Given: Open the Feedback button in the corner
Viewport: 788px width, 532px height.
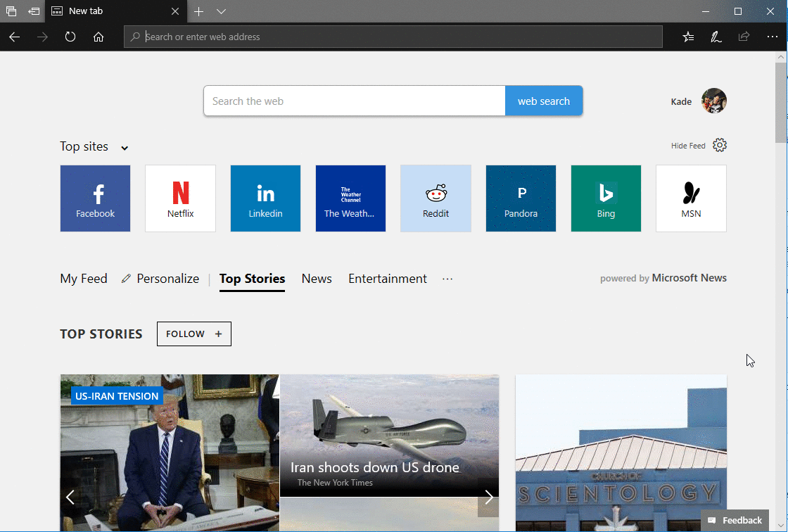Looking at the screenshot, I should (735, 520).
